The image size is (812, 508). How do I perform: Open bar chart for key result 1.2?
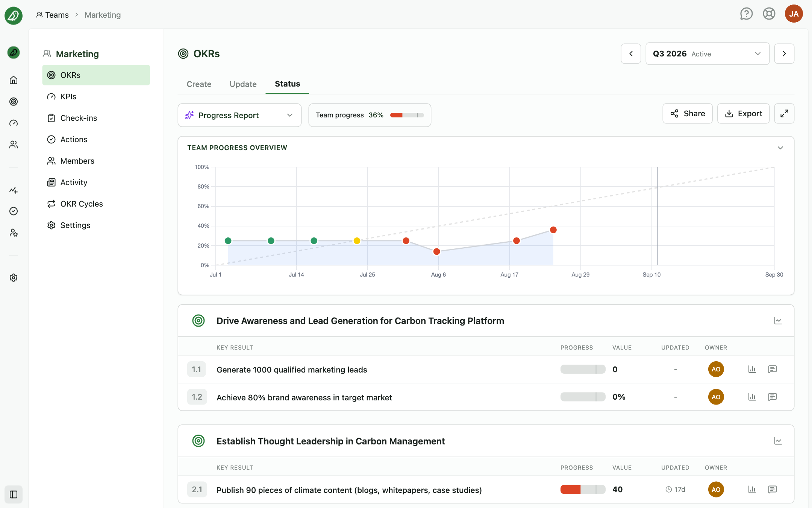[752, 397]
